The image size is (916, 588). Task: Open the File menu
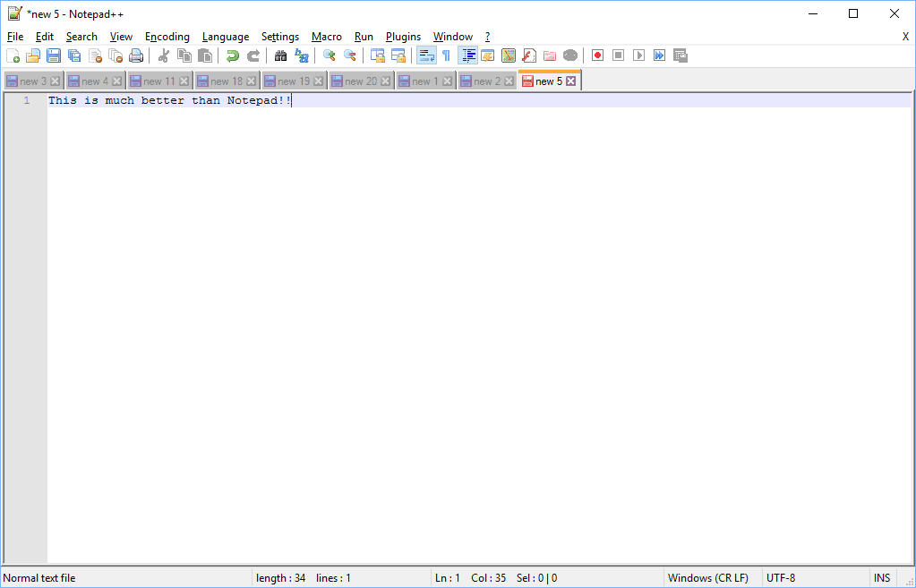pos(15,37)
